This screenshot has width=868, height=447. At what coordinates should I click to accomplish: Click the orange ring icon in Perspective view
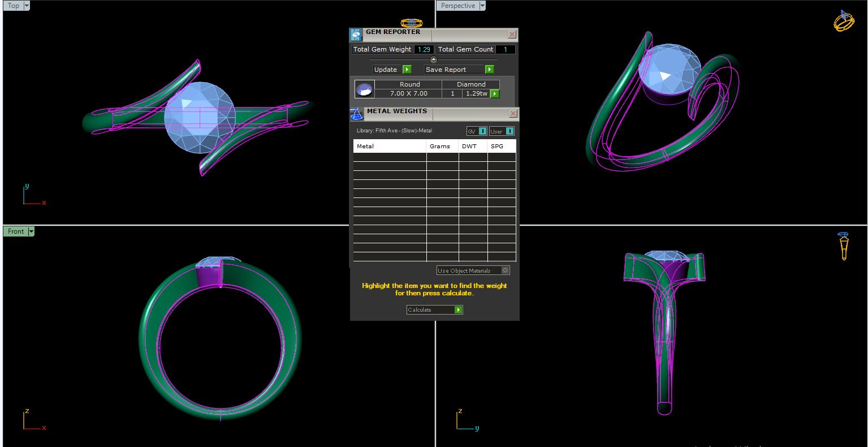844,20
